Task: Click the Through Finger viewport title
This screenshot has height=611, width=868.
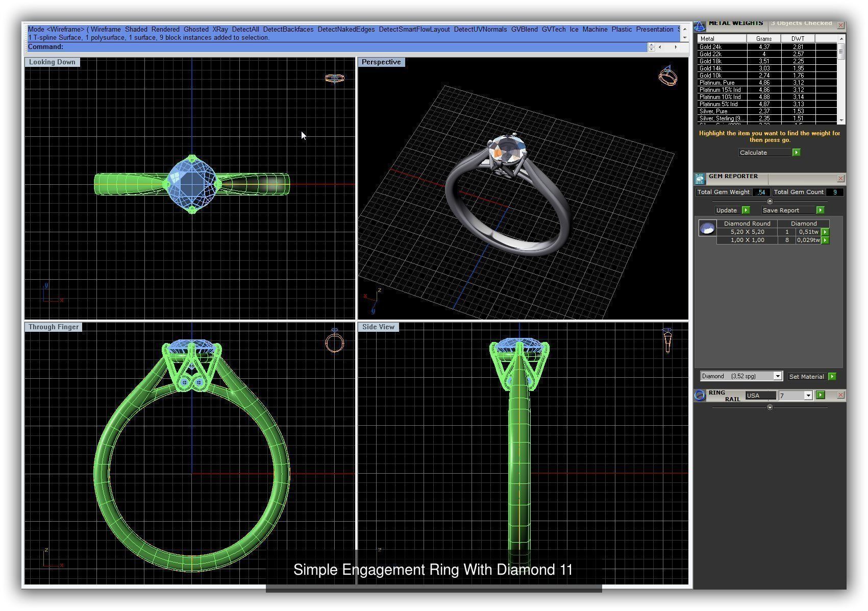Action: (54, 327)
